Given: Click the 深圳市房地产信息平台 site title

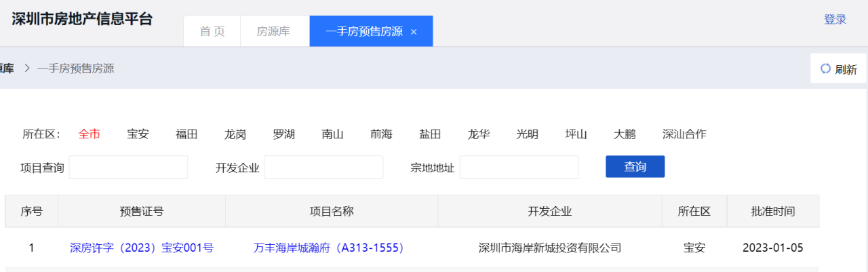Looking at the screenshot, I should click(82, 19).
